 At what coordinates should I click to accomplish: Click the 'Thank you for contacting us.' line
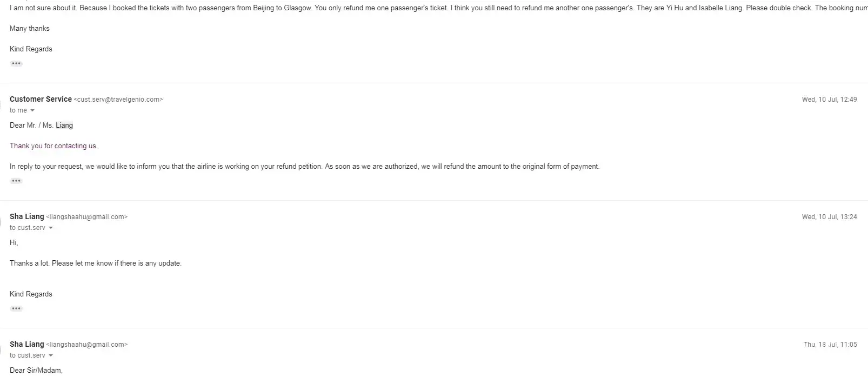[54, 146]
